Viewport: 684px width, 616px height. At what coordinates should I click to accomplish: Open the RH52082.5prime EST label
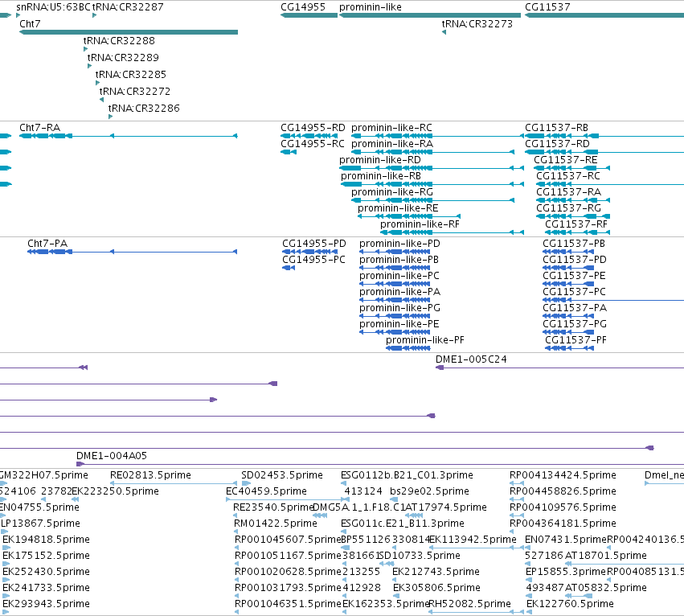(x=470, y=604)
